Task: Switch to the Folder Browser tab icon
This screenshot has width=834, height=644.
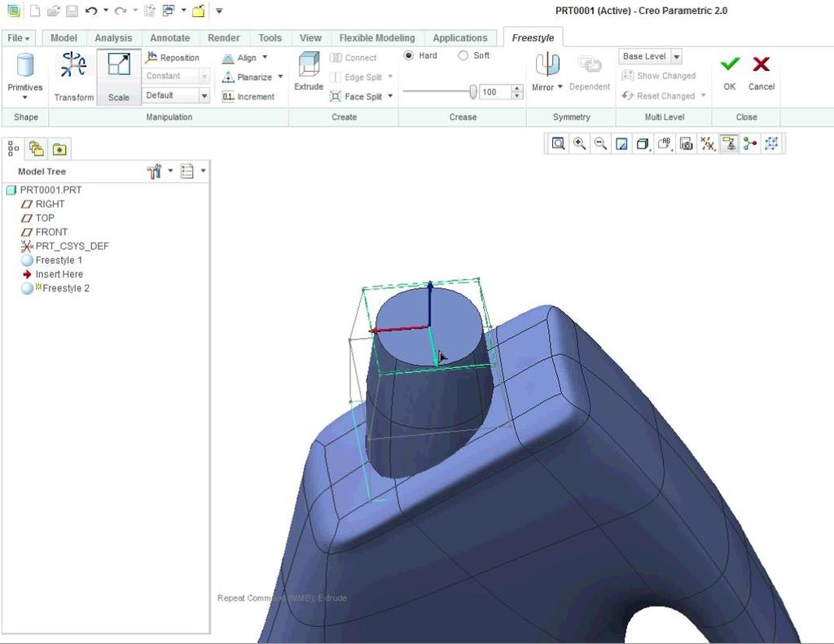Action: 36,149
